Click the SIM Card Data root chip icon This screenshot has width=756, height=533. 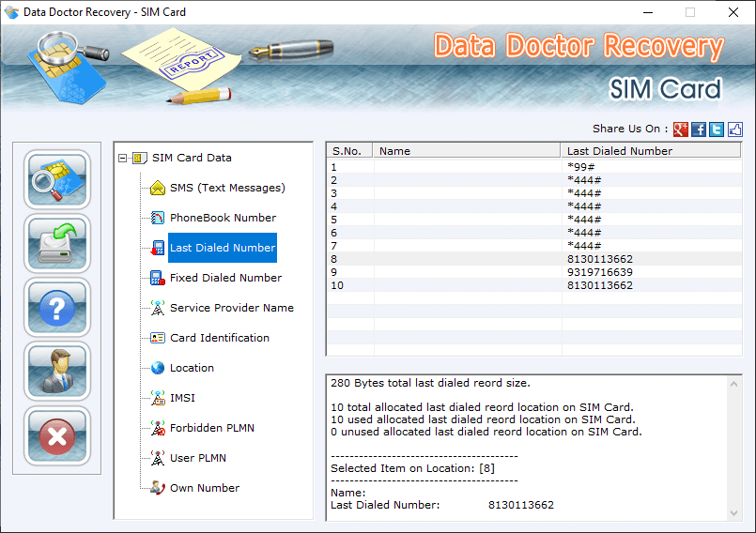pyautogui.click(x=140, y=158)
